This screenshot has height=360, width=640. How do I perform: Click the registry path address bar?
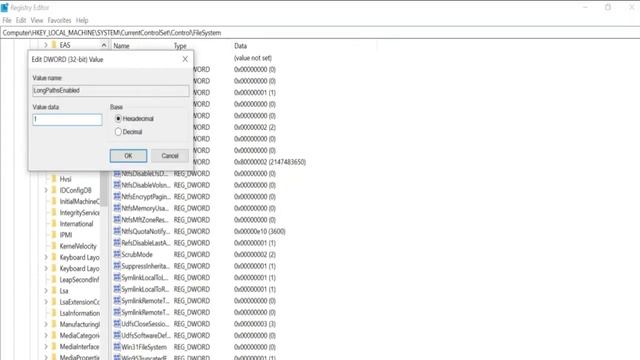(320, 33)
